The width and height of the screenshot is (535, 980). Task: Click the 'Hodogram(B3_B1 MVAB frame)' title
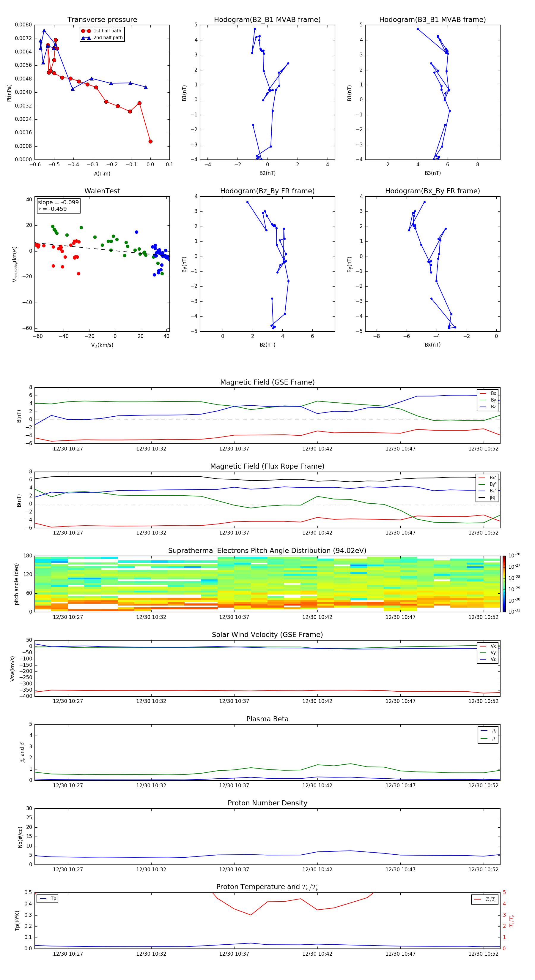[x=432, y=20]
